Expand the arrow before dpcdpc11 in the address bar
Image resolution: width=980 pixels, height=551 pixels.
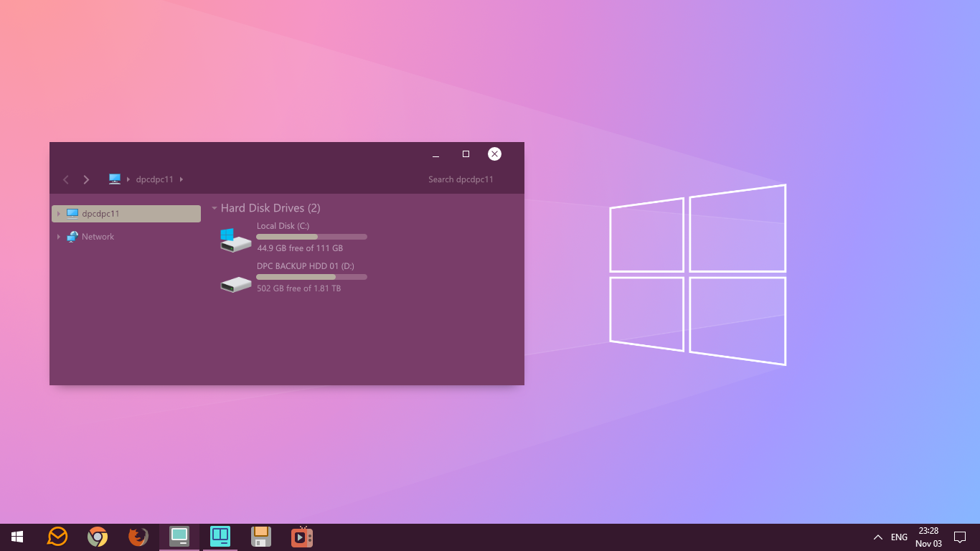[128, 179]
